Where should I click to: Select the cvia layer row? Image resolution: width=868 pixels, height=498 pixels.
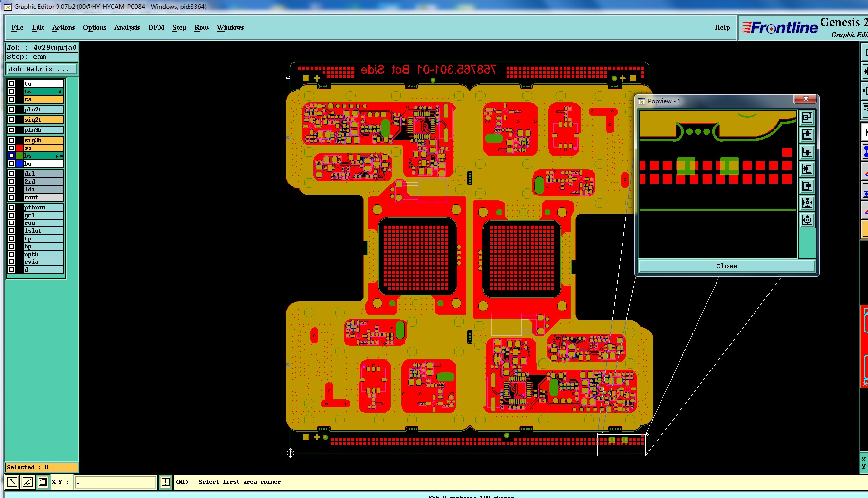(x=44, y=262)
